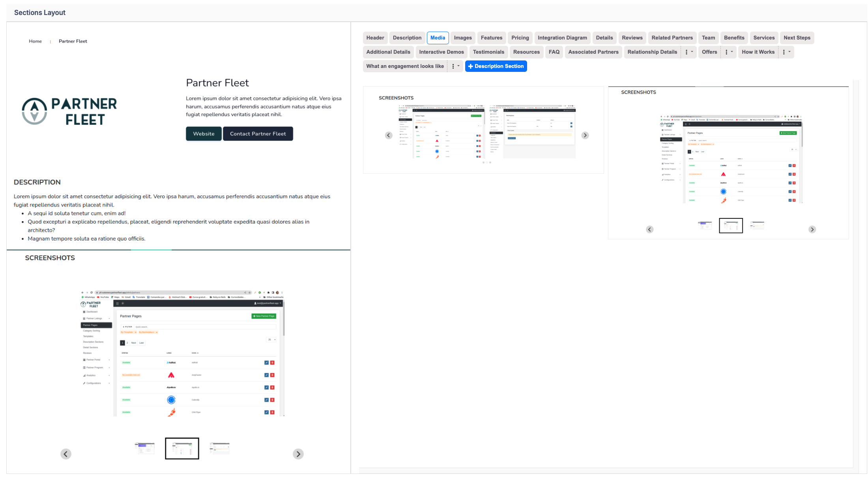Screen dimensions: 868x483
Task: Switch to the Benefits tab
Action: (x=734, y=38)
